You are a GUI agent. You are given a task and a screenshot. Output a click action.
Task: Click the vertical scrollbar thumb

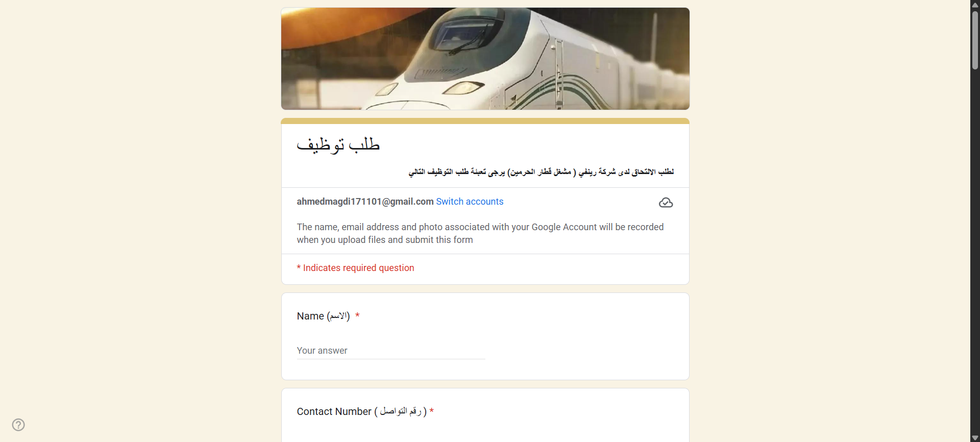point(975,40)
